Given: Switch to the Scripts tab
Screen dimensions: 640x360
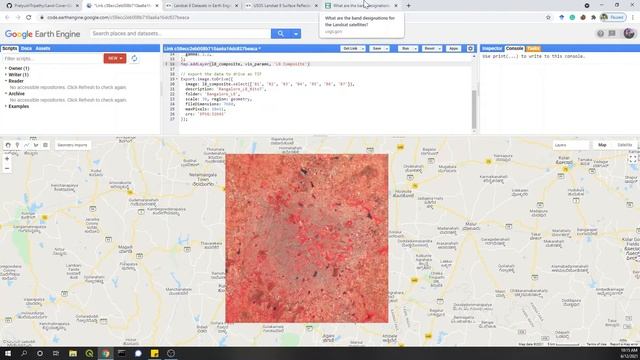Looking at the screenshot, I should point(9,48).
